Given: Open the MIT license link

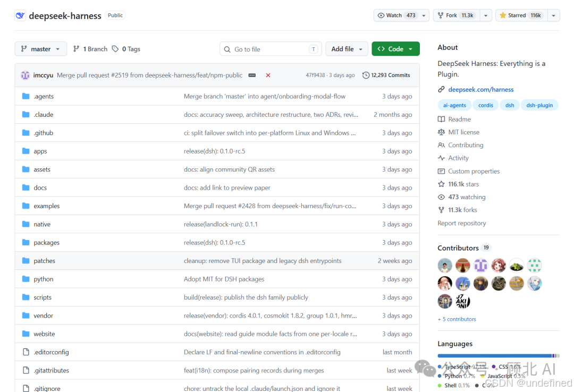Looking at the screenshot, I should pyautogui.click(x=463, y=132).
